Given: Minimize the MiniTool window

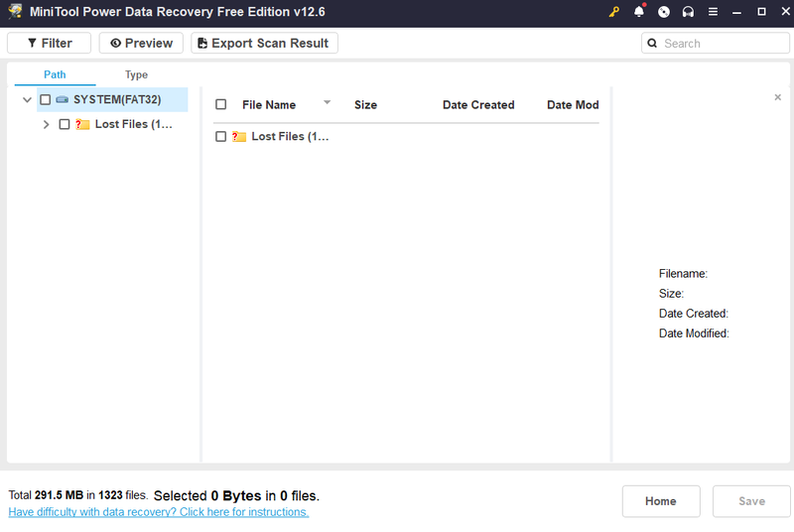Looking at the screenshot, I should click(x=736, y=12).
